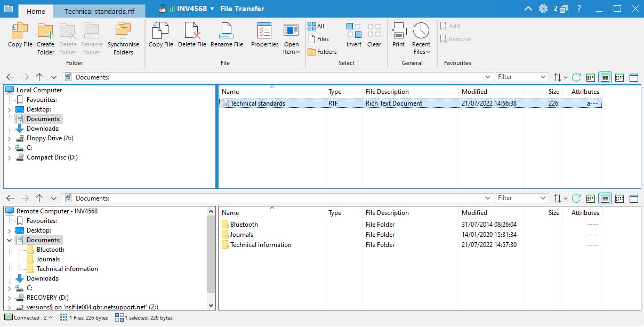Select remote Favourites in tree

[42, 221]
